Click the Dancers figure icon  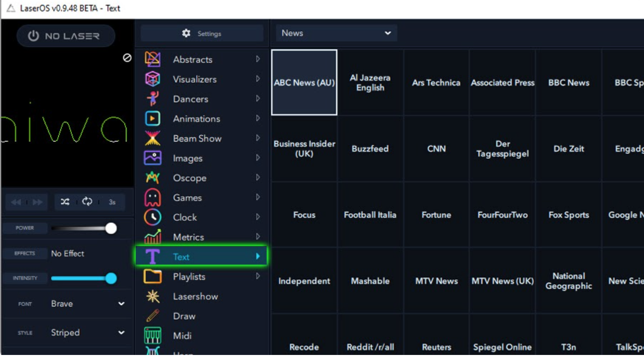152,99
